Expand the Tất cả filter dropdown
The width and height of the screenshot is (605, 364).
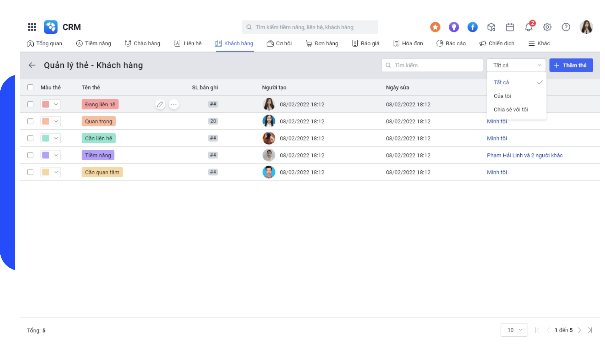516,65
